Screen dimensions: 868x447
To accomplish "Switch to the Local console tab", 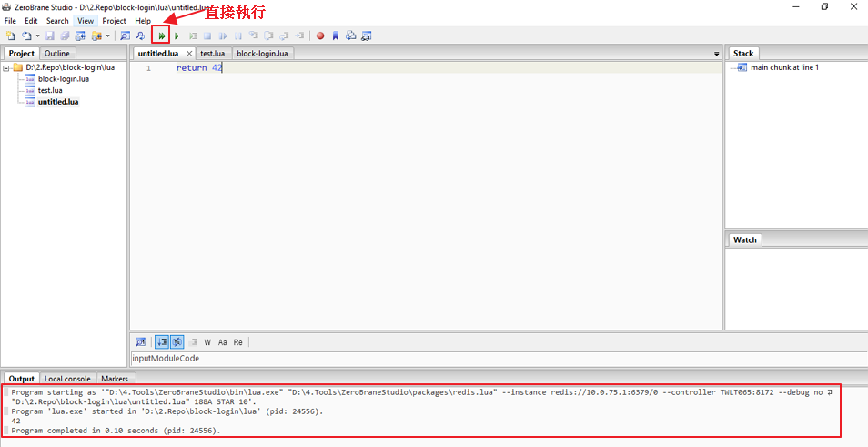I will [67, 379].
